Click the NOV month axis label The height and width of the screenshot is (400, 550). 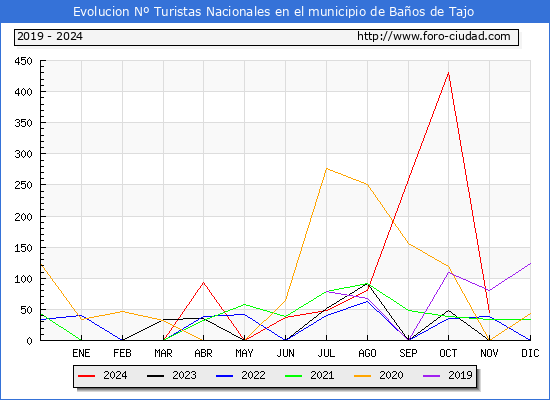point(489,353)
